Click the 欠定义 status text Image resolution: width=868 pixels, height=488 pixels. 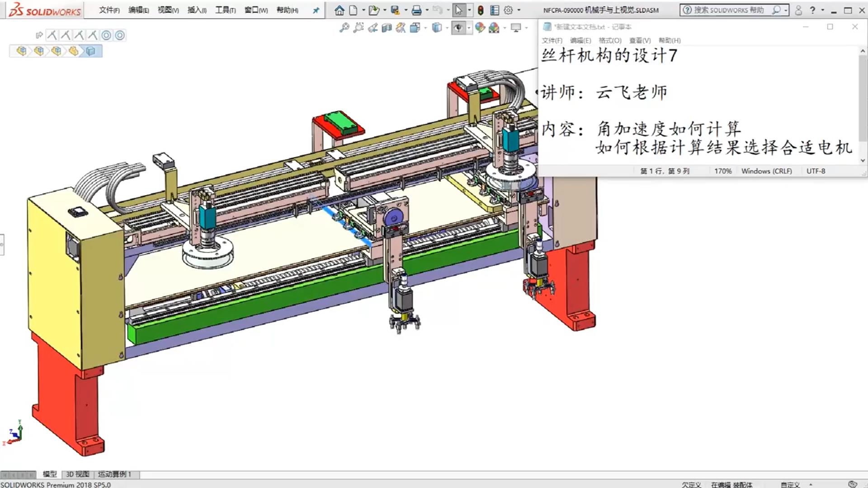(x=691, y=484)
